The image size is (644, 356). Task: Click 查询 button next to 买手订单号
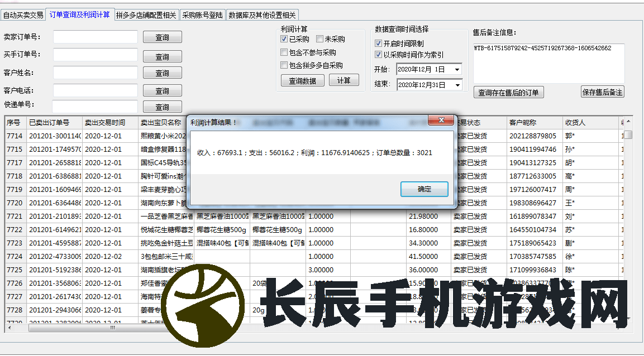pos(162,56)
